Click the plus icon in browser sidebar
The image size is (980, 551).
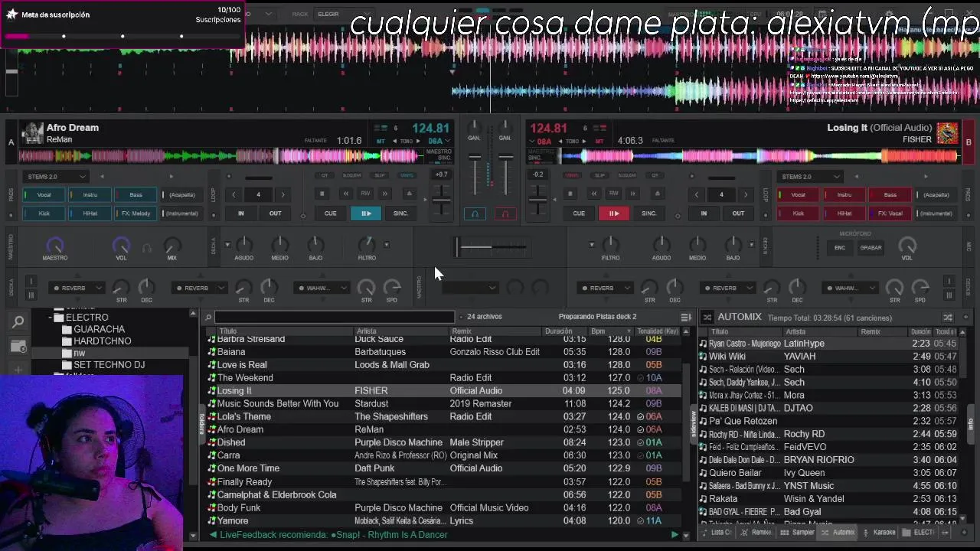18,370
